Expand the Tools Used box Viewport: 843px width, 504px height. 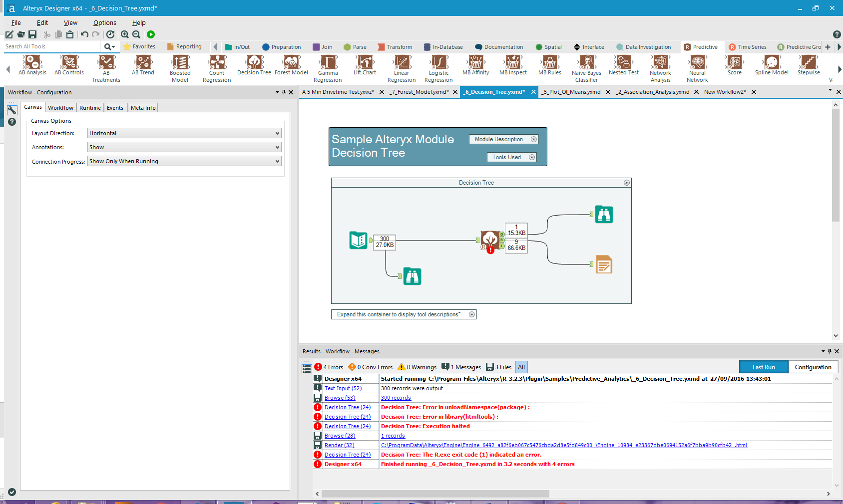532,157
